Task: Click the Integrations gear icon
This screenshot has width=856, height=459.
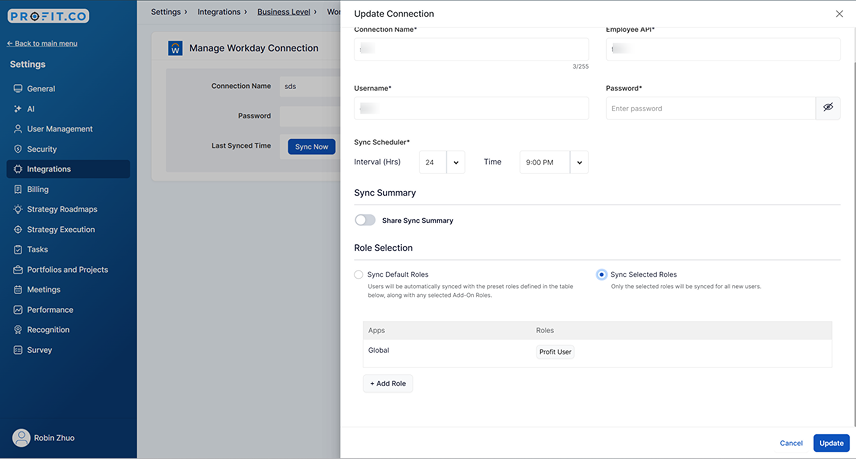Action: (18, 169)
